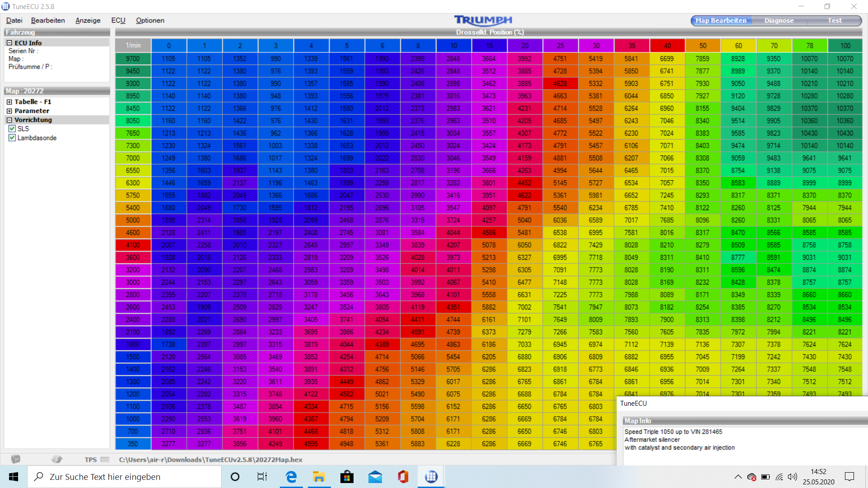868x488 pixels.
Task: Open File Explorer from taskbar
Action: (319, 477)
